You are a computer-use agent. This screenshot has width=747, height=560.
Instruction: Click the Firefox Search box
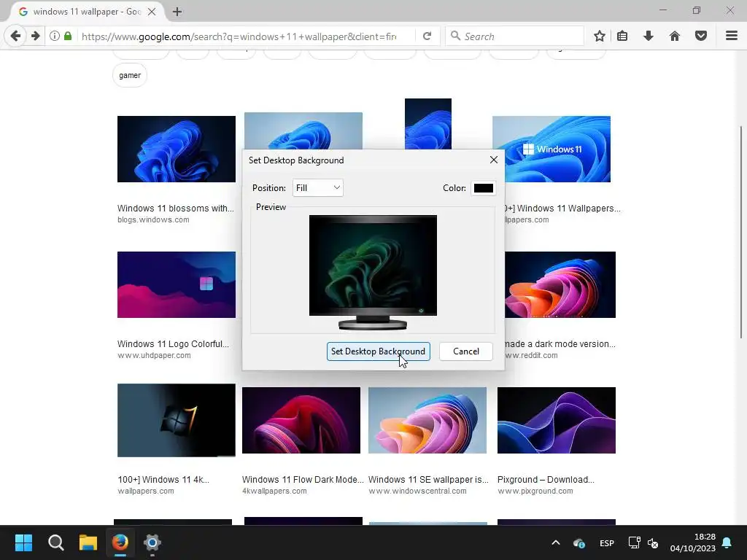tap(514, 36)
